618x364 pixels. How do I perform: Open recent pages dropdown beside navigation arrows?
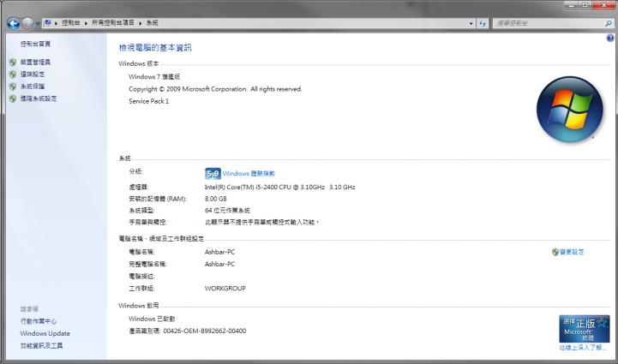[x=38, y=24]
